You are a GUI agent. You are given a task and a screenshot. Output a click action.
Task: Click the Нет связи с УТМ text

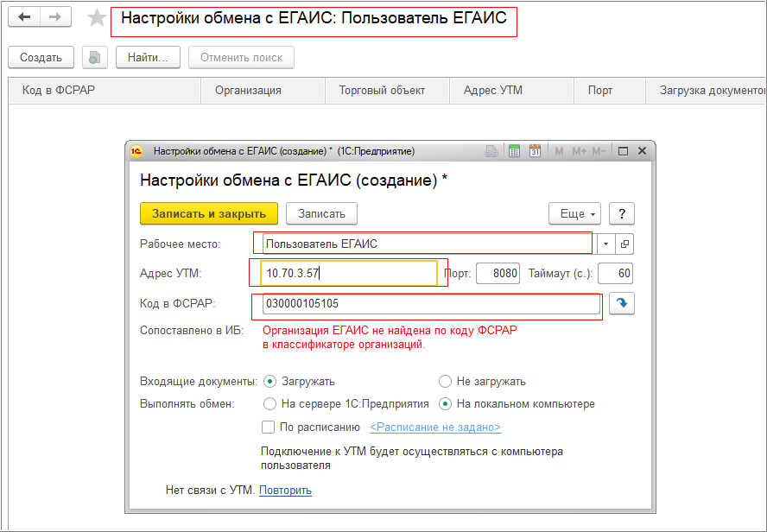point(211,490)
